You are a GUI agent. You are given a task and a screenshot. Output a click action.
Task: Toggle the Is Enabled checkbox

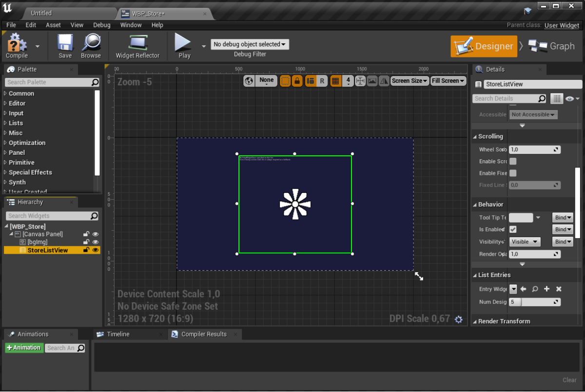(513, 229)
